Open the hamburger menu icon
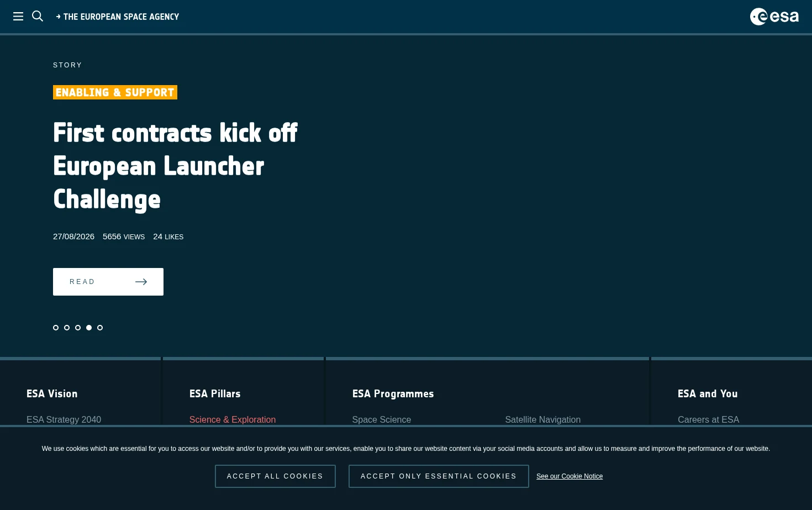 18,17
